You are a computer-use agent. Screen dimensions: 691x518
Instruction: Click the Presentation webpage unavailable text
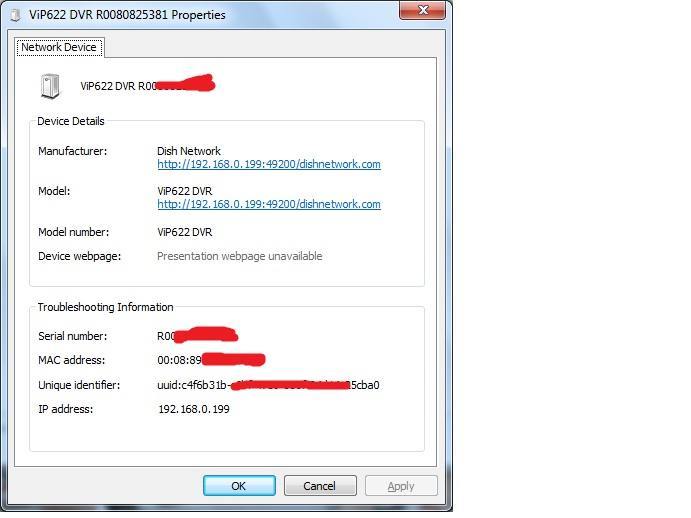[240, 256]
